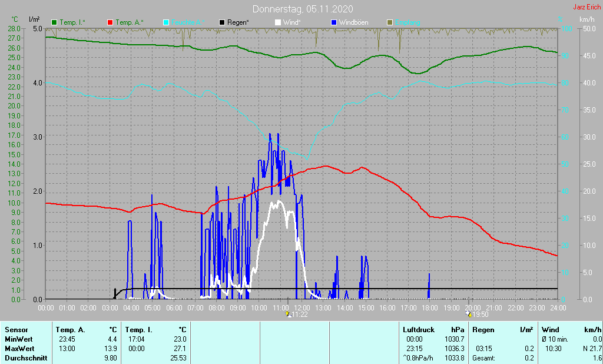
Task: Click the km/h axis unit label above the chart
Action: pos(587,19)
